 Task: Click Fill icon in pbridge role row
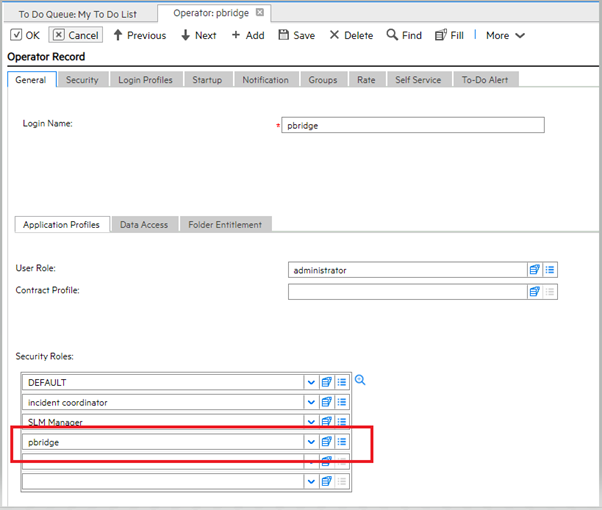[x=326, y=442]
